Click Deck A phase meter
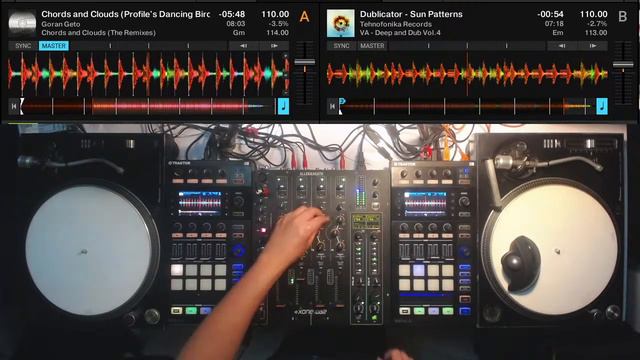Screen dimensions: 640x360 (x=149, y=46)
